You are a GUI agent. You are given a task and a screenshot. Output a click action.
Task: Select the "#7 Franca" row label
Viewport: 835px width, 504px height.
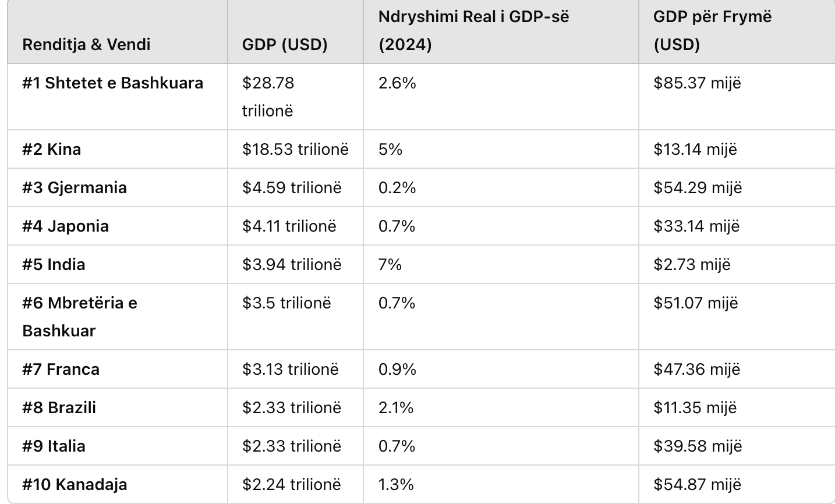61,369
